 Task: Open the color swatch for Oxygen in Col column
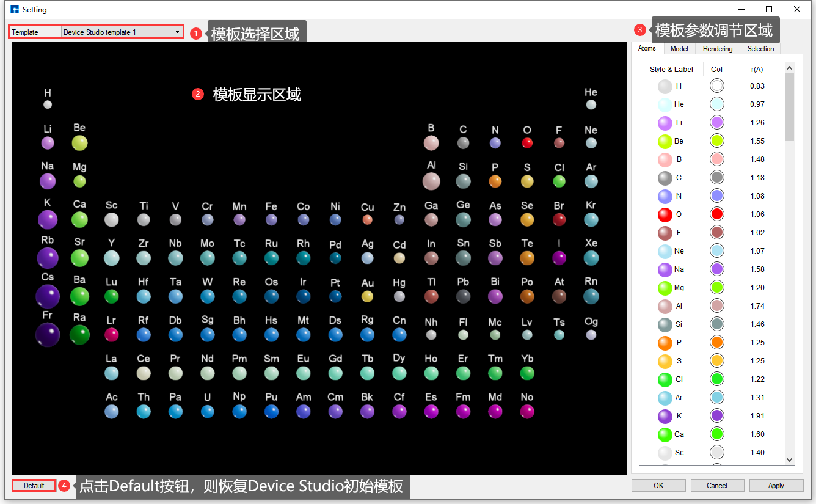tap(716, 214)
